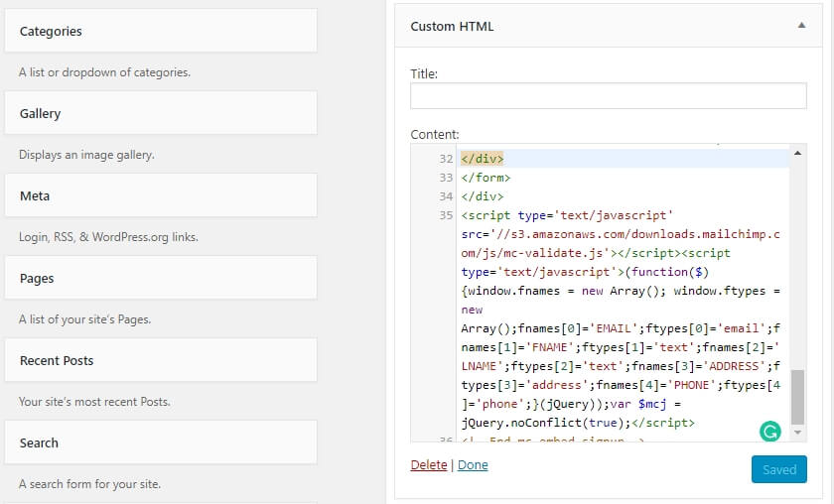The height and width of the screenshot is (504, 834).
Task: Click 'A search form for your site.' text
Action: [x=90, y=484]
